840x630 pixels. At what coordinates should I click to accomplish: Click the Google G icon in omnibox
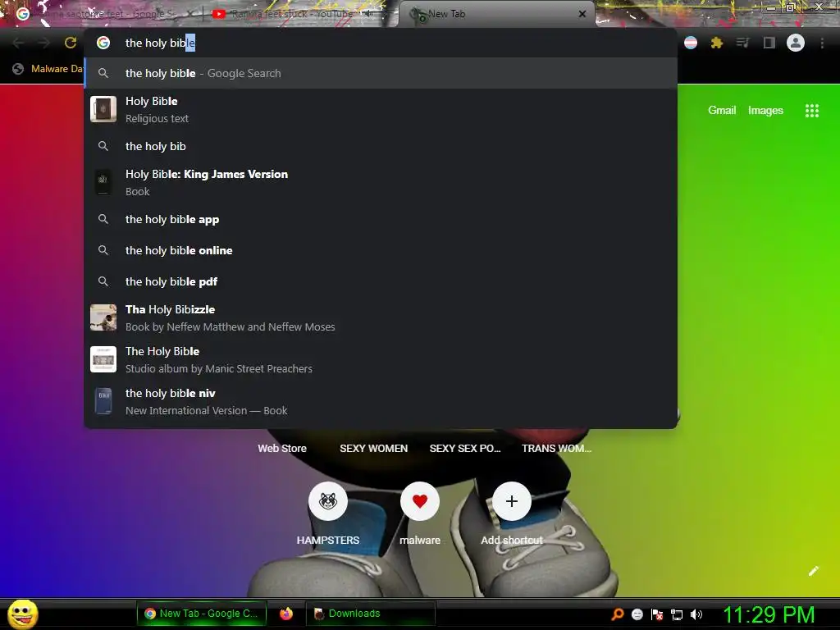(103, 43)
